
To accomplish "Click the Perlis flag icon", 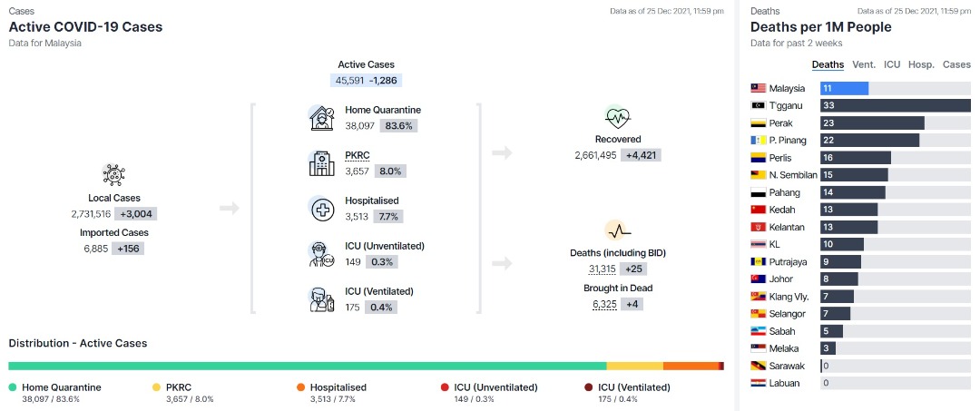I will point(758,158).
